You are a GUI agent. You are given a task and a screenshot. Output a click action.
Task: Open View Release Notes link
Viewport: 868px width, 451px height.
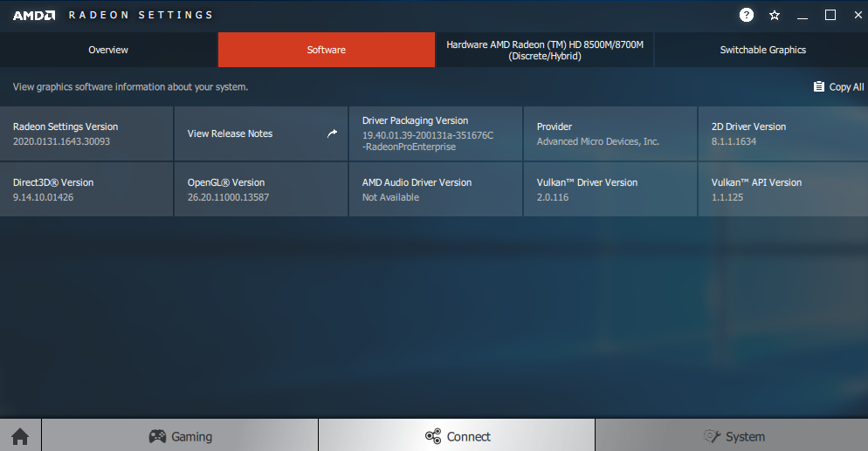(x=231, y=133)
